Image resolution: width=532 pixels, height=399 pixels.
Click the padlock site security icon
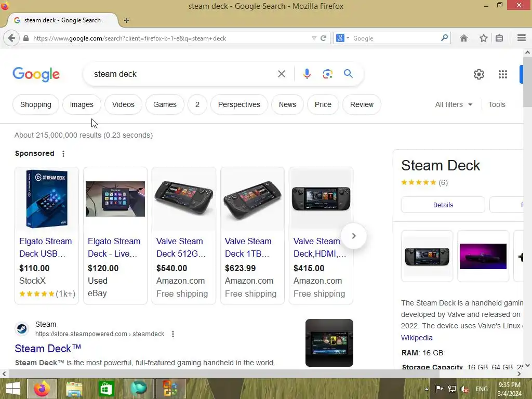point(26,38)
